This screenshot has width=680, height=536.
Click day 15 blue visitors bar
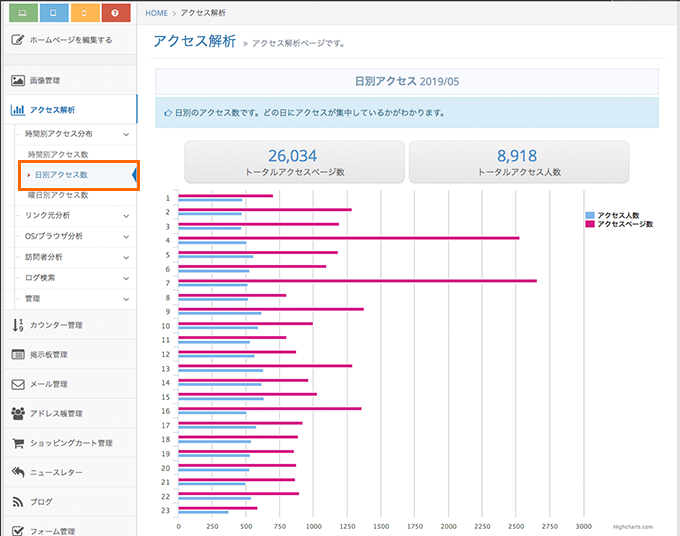point(221,399)
